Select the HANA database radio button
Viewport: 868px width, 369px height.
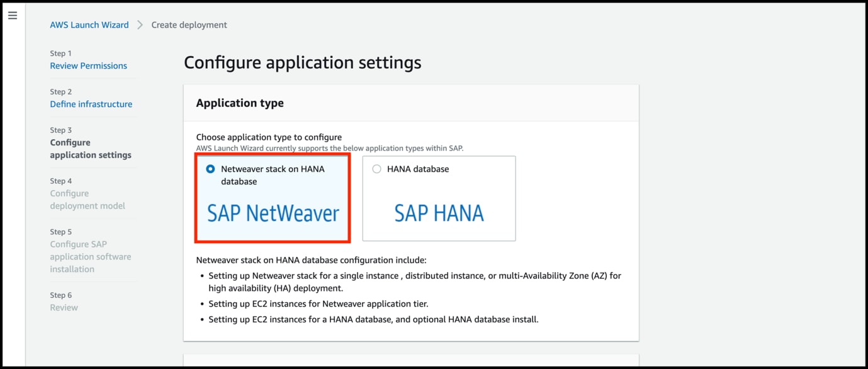coord(376,169)
